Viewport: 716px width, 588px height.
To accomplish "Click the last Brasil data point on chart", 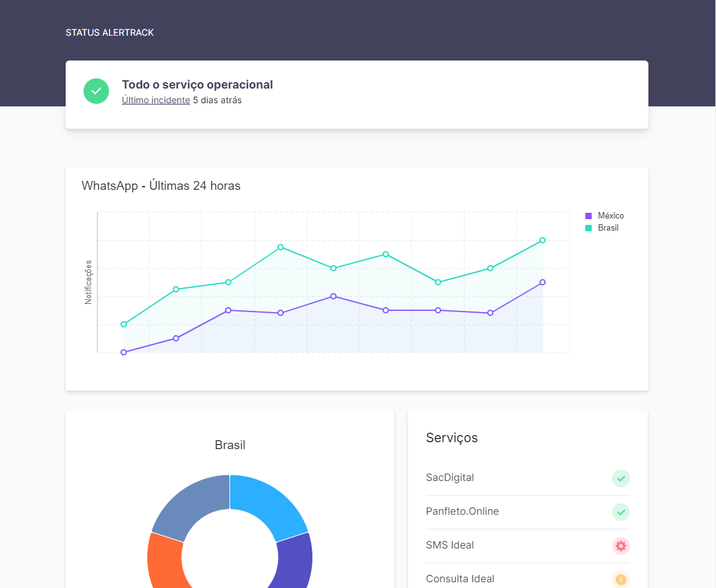I will (x=543, y=240).
